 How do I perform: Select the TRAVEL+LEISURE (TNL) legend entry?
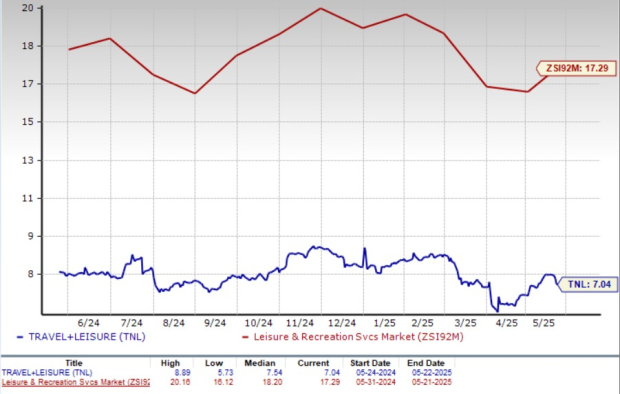[81, 337]
